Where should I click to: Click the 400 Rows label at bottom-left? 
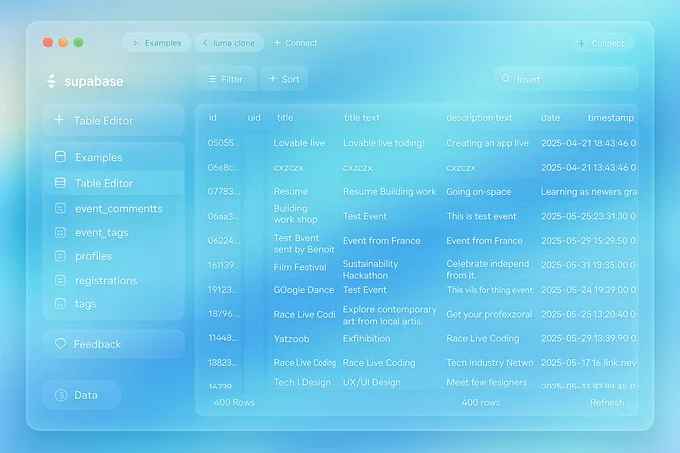coord(234,402)
